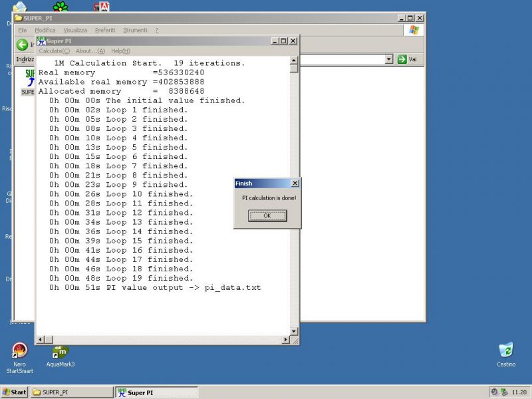Click 'Allocated memory = 8388648' line
532x399 pixels.
point(122,91)
